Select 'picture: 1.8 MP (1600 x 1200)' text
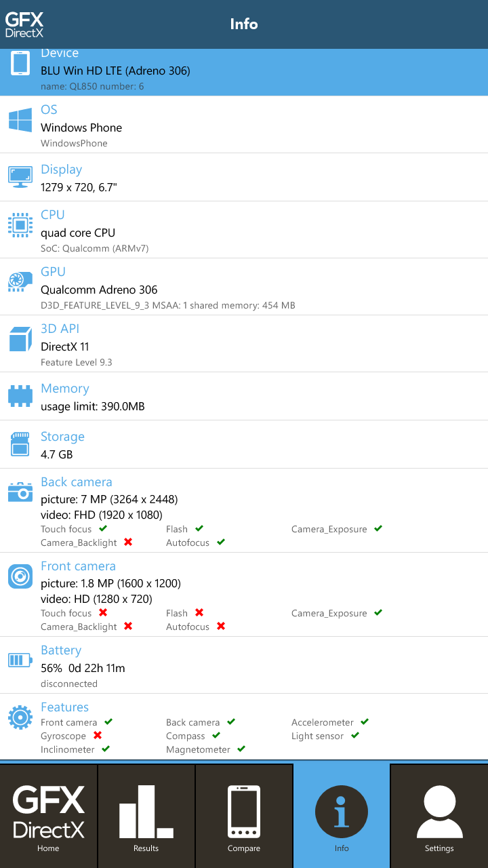Viewport: 488px width, 868px height. 110,583
